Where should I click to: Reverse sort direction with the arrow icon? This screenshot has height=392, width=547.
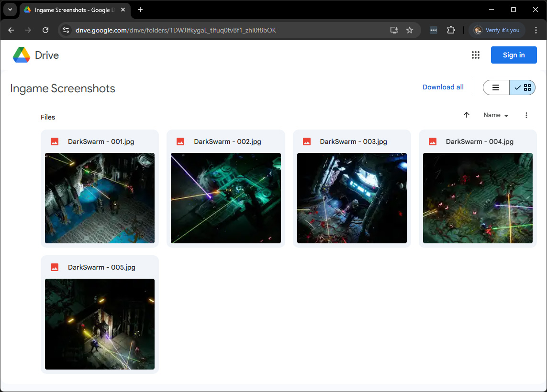467,115
